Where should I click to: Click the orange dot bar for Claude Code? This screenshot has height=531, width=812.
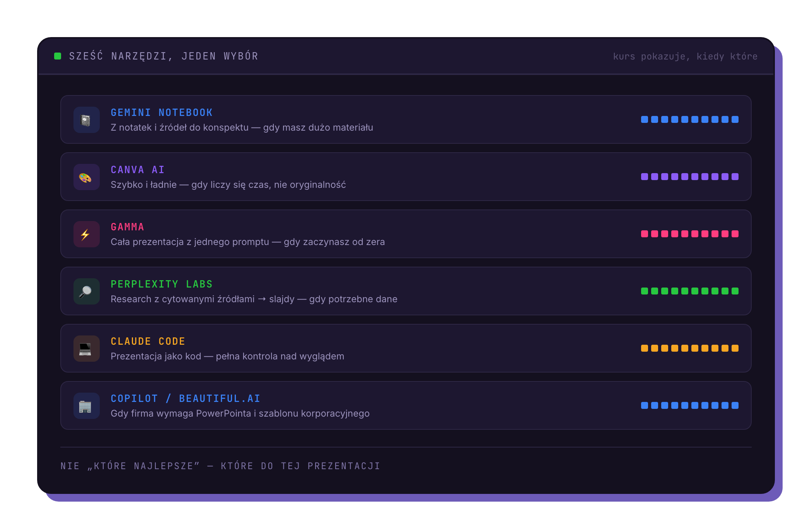(x=690, y=348)
